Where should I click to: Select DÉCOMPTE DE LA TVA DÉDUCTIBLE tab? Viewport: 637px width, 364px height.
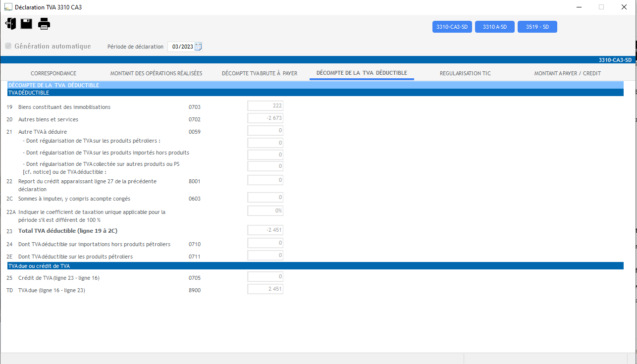(362, 73)
